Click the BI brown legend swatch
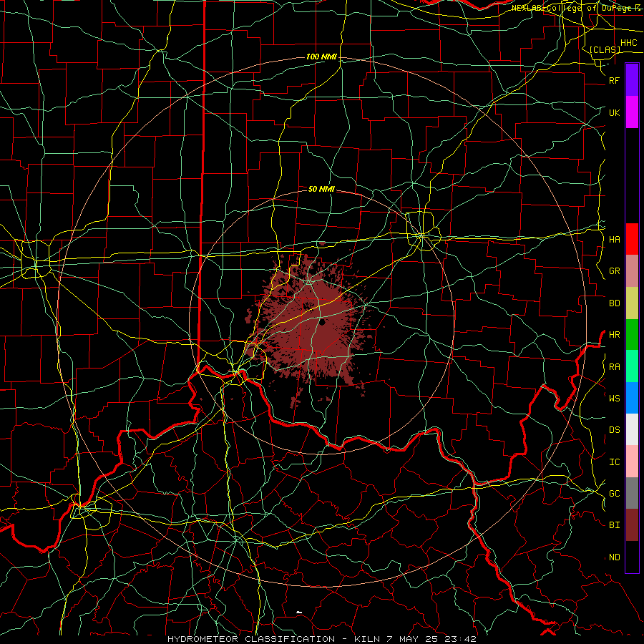Screen dimensions: 644x644 [x=632, y=525]
